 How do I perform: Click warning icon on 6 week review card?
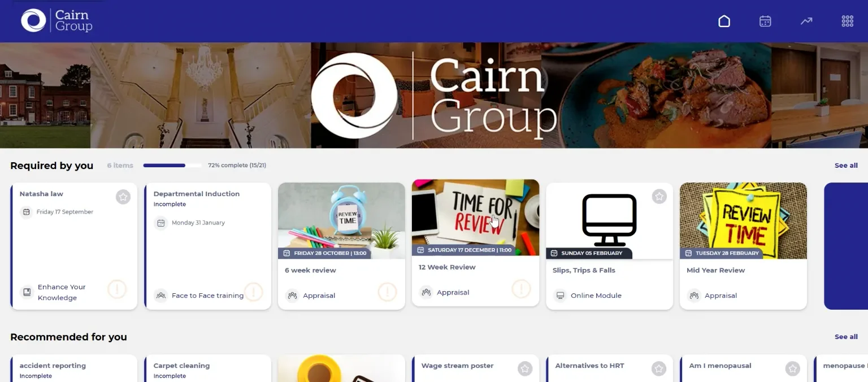tap(387, 292)
